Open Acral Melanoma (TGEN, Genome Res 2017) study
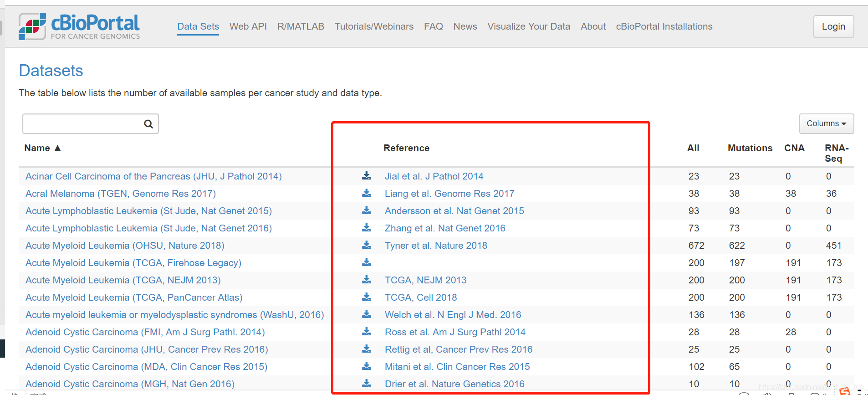This screenshot has width=868, height=395. [121, 194]
